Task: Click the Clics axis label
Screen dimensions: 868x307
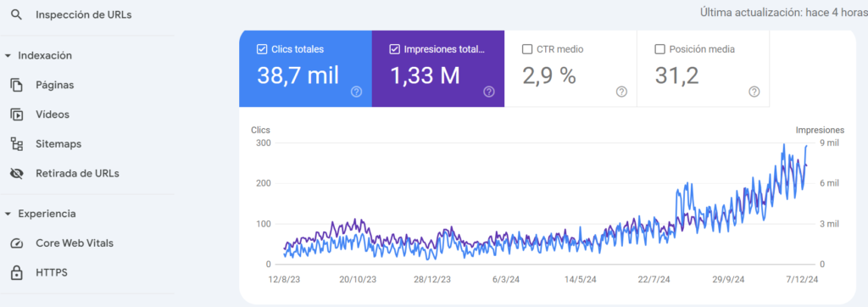Action: (261, 131)
